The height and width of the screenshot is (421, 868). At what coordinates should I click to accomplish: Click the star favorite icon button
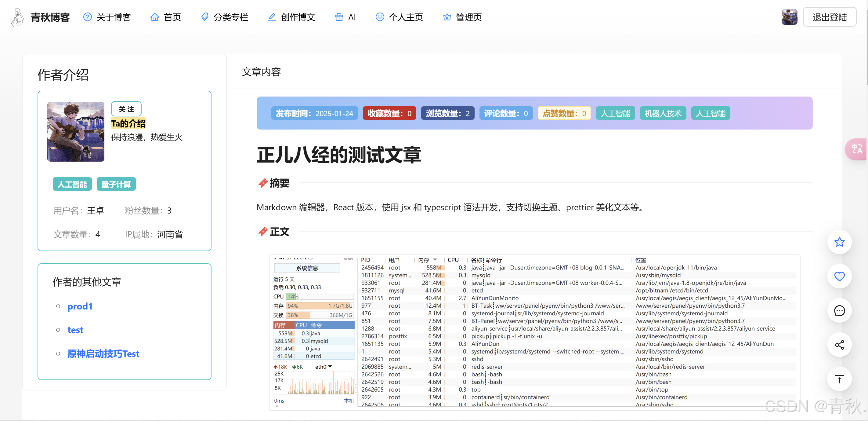tap(839, 242)
